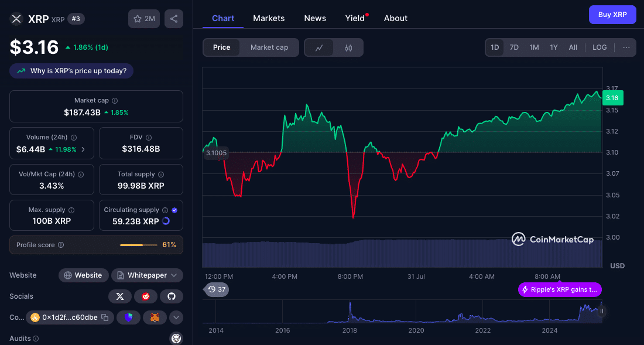Screen dimensions: 644x345
Task: Open the chart options ellipsis menu
Action: pos(626,47)
